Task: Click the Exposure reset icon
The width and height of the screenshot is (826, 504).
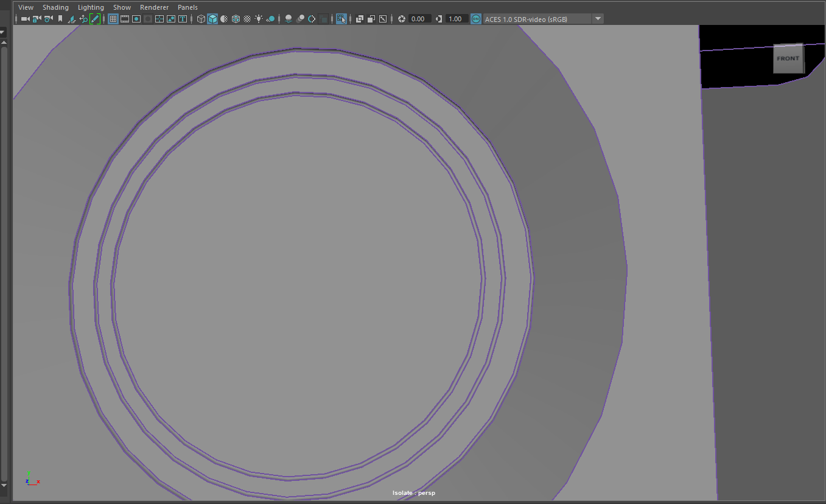Action: [401, 19]
